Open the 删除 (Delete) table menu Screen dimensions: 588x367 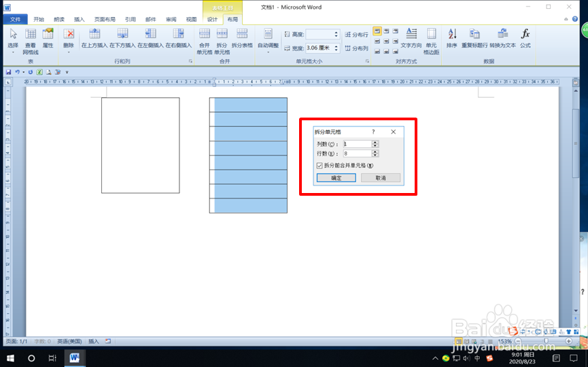tap(69, 41)
